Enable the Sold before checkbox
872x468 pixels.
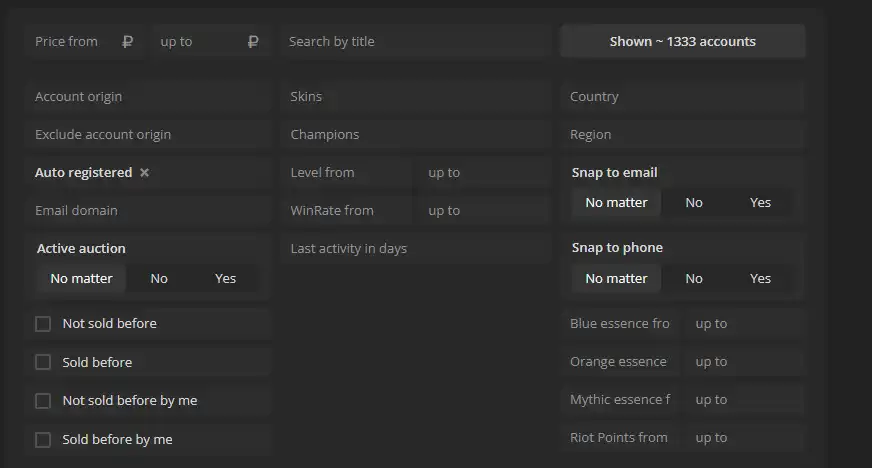coord(43,362)
